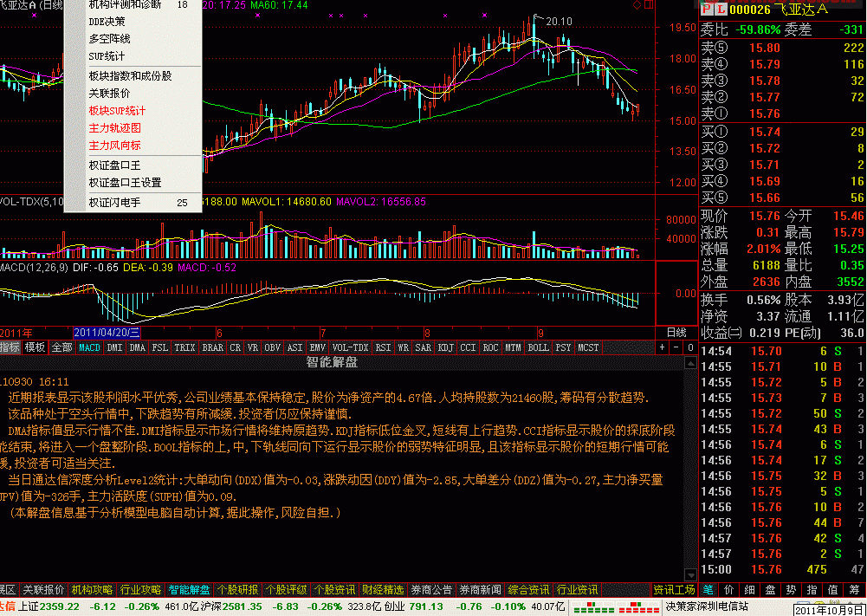Select the DMI indicator tab
The height and width of the screenshot is (616, 867).
point(114,347)
